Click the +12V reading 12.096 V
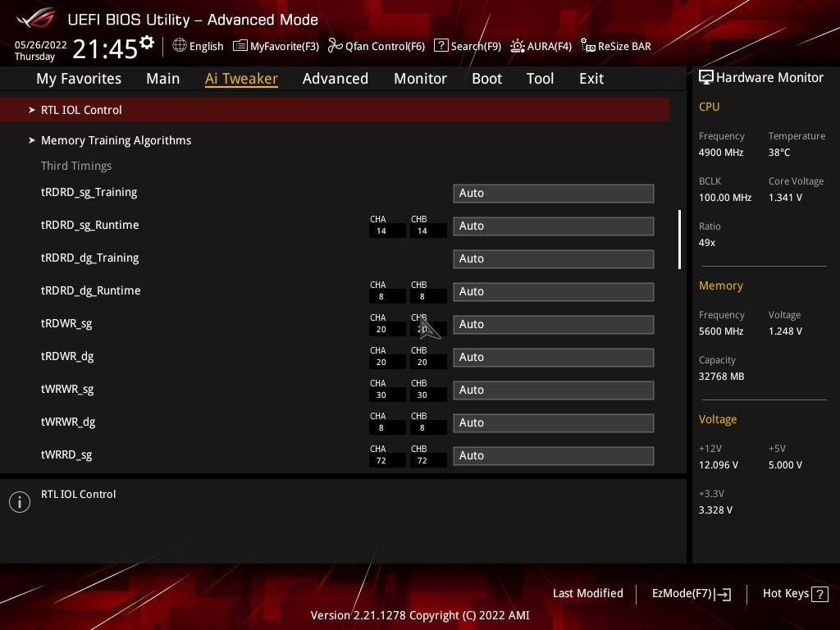The width and height of the screenshot is (840, 630). [x=719, y=465]
